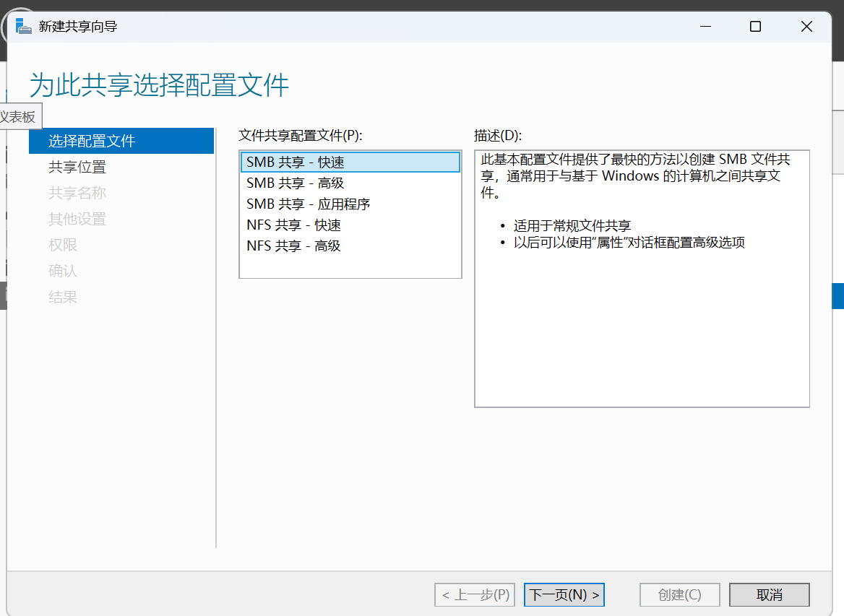This screenshot has width=844, height=616.
Task: Click the '结果' step in the sidebar
Action: (63, 298)
